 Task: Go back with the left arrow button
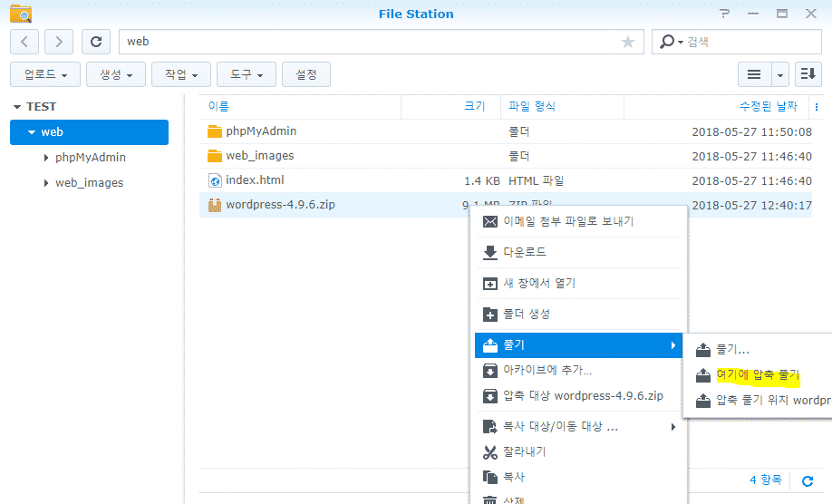(x=24, y=42)
